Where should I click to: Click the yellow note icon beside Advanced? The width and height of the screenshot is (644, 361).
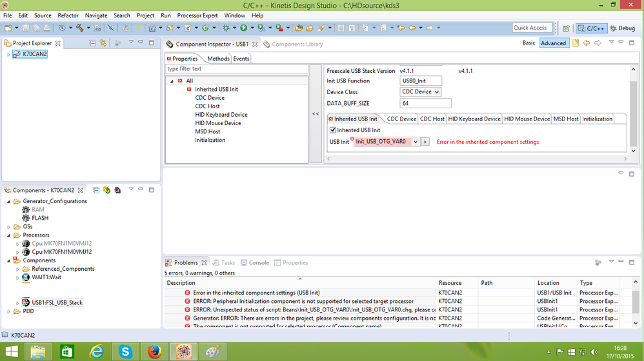click(576, 43)
